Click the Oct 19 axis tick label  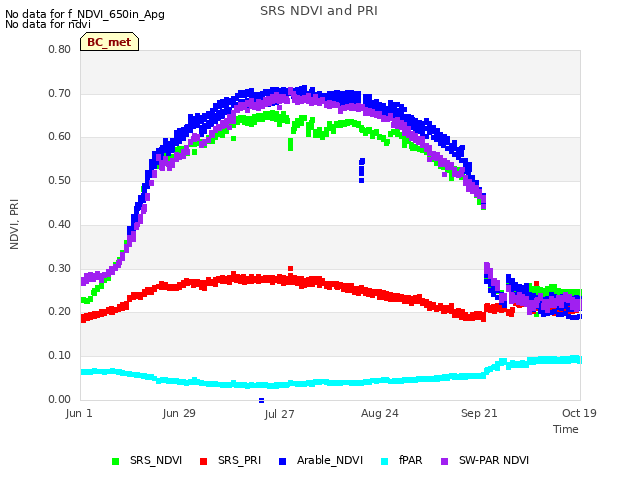click(x=579, y=413)
